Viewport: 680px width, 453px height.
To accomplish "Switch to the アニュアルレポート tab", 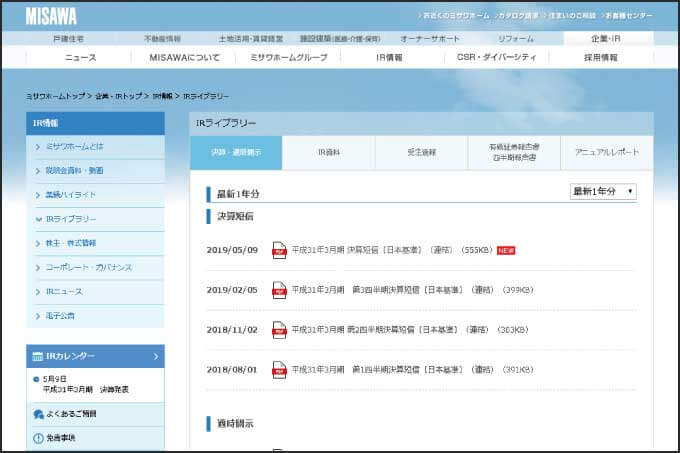I will pos(607,153).
